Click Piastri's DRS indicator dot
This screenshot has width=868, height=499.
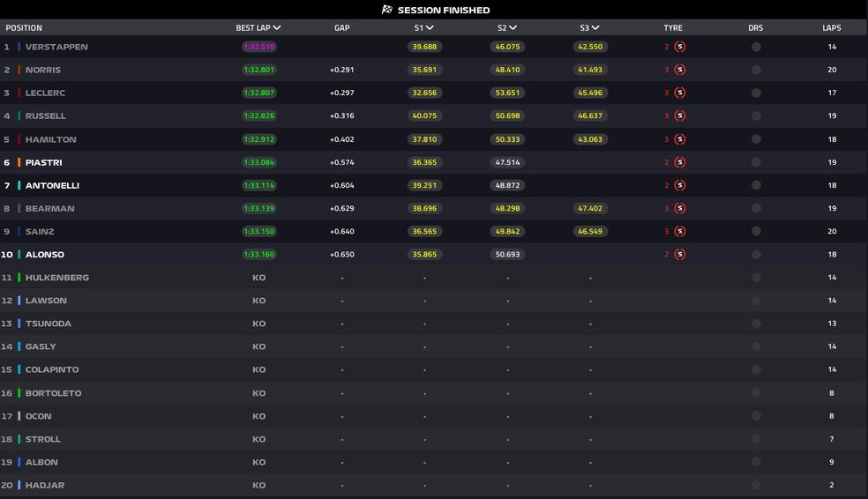756,162
